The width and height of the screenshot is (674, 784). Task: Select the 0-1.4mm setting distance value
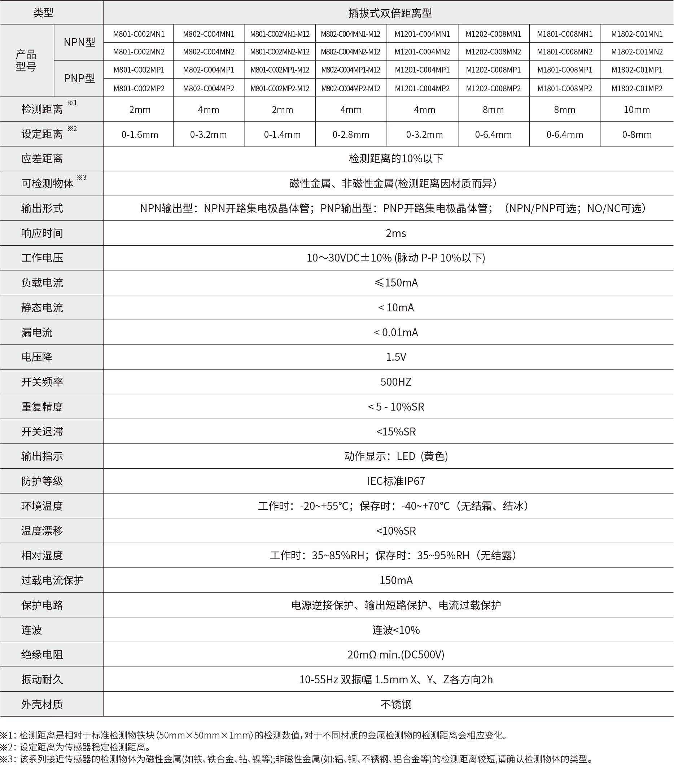tap(282, 134)
